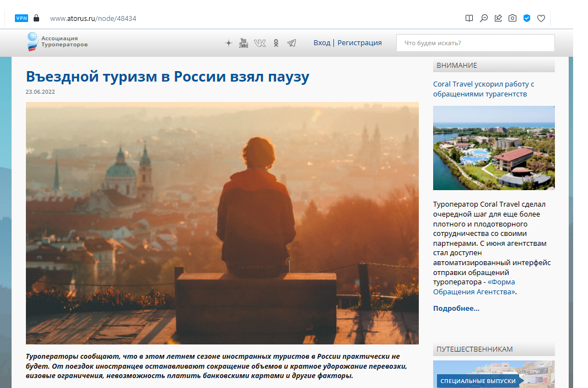The width and height of the screenshot is (588, 388).
Task: Add page to bookmarks with heart icon
Action: pyautogui.click(x=541, y=18)
